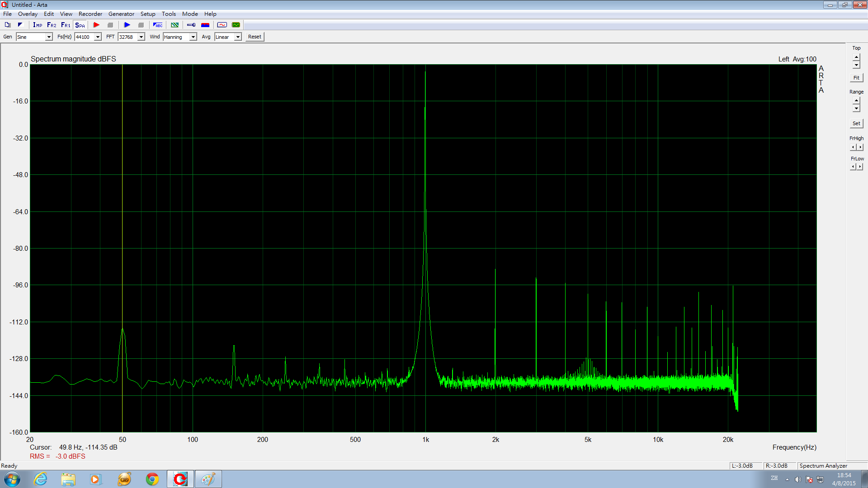Viewport: 868px width, 488px height.
Task: Open the File menu
Action: click(7, 14)
